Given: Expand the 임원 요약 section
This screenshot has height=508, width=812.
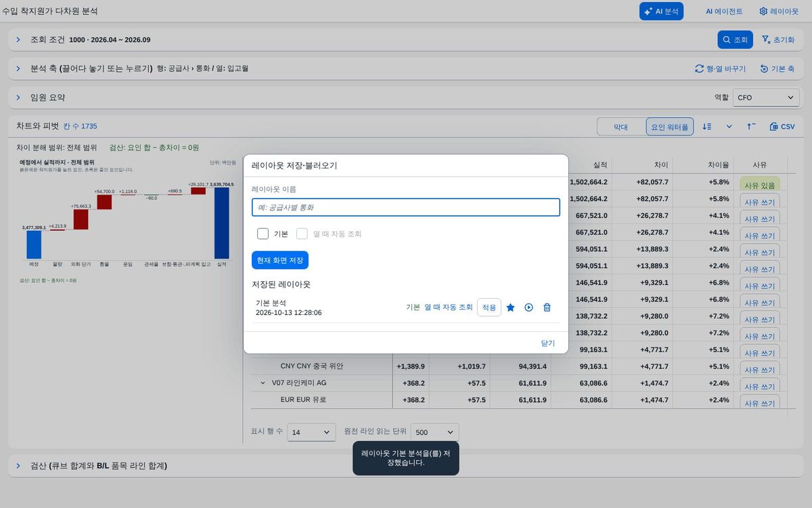Looking at the screenshot, I should pyautogui.click(x=18, y=98).
